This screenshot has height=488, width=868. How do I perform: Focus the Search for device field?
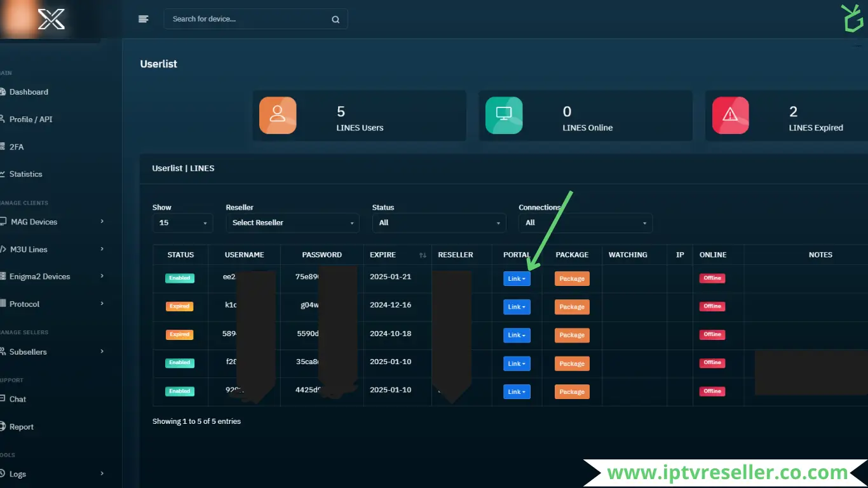(248, 19)
